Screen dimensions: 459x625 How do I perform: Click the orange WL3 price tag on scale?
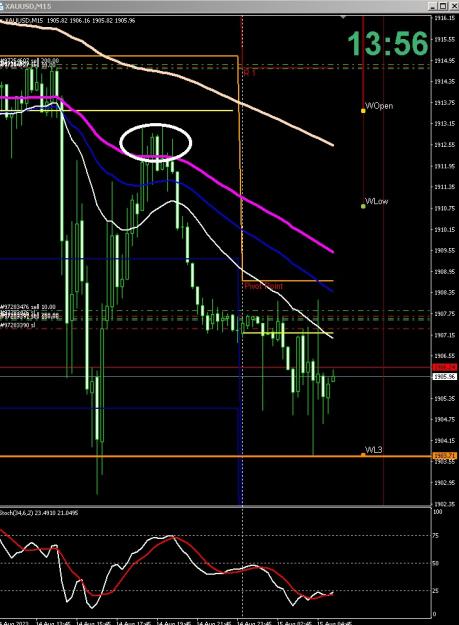(x=445, y=455)
